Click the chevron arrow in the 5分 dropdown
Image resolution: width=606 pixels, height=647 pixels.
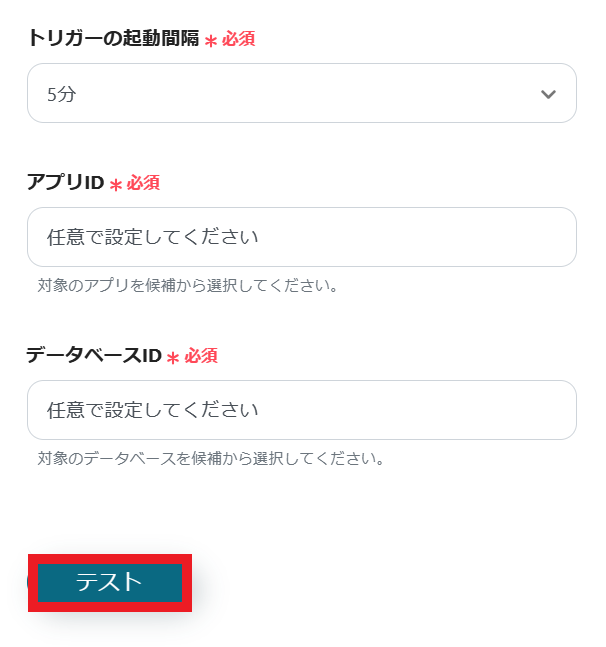(547, 94)
